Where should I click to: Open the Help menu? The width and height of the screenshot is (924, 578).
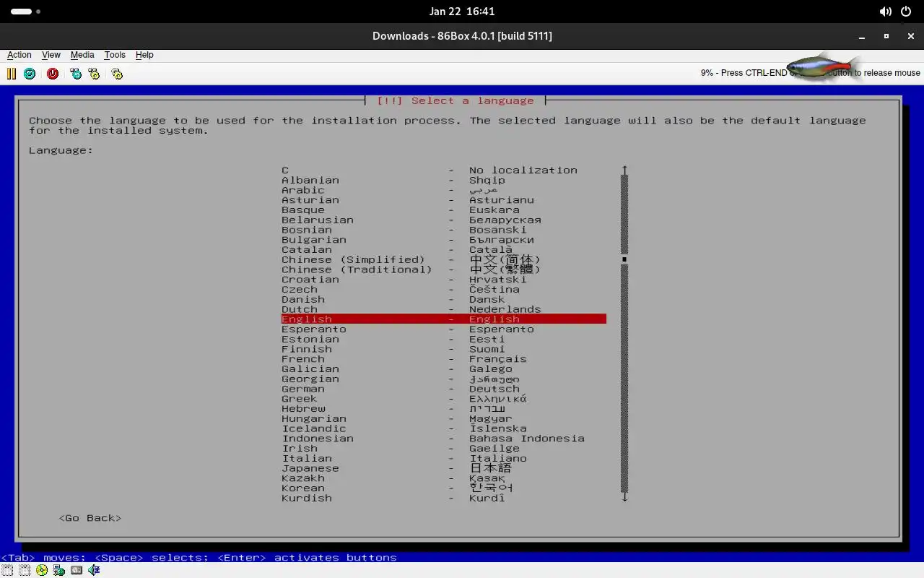click(144, 55)
